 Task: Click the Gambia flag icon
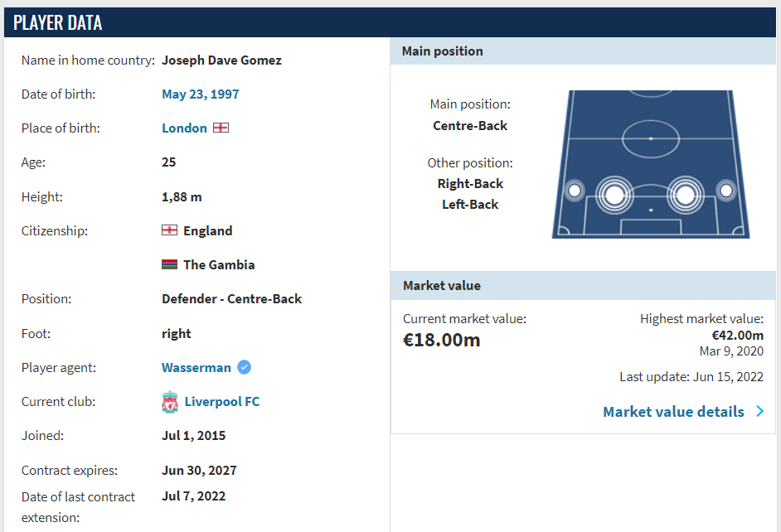point(169,265)
